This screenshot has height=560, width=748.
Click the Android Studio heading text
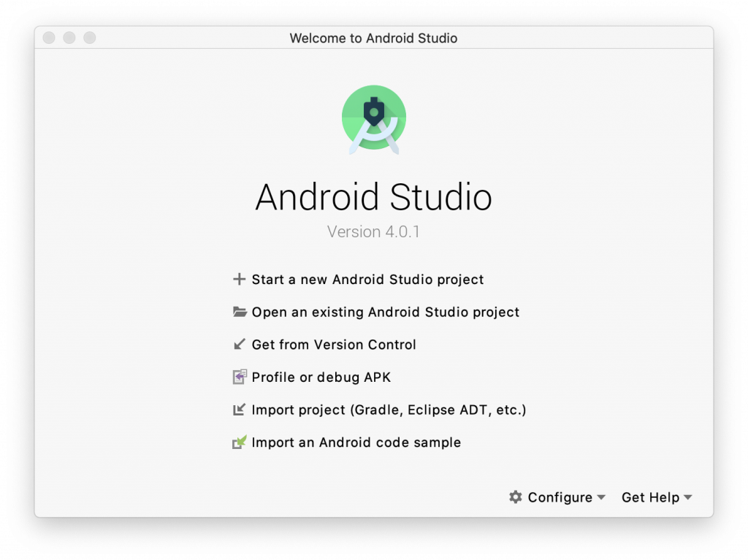[373, 196]
